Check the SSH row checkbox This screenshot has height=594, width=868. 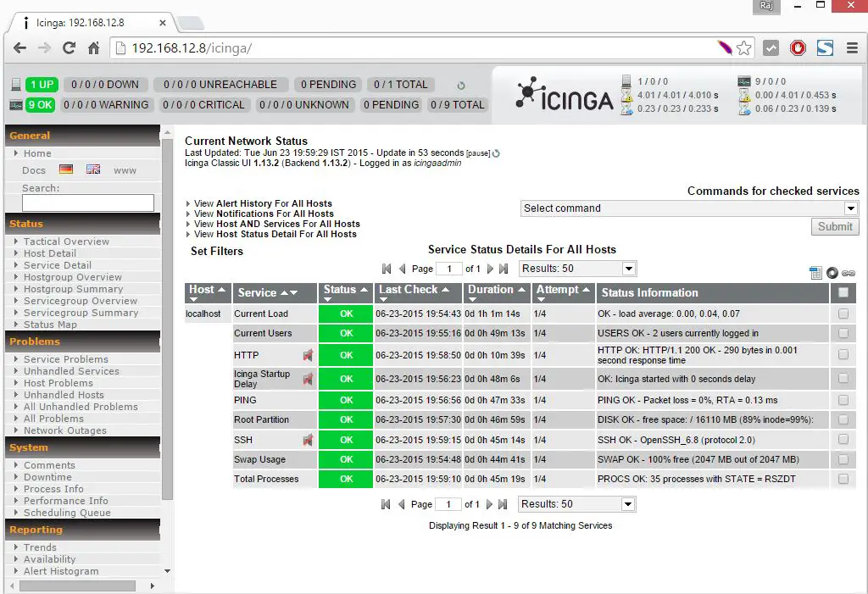point(843,439)
